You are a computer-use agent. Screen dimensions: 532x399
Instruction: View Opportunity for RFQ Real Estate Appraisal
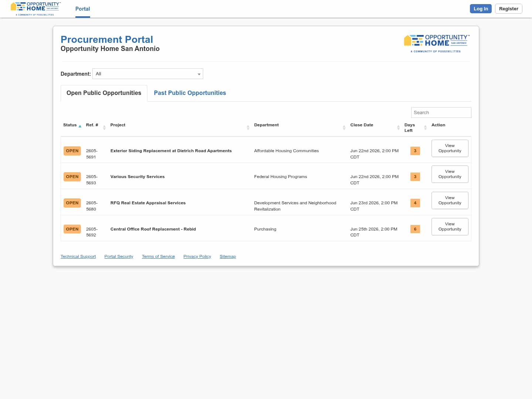pyautogui.click(x=450, y=200)
